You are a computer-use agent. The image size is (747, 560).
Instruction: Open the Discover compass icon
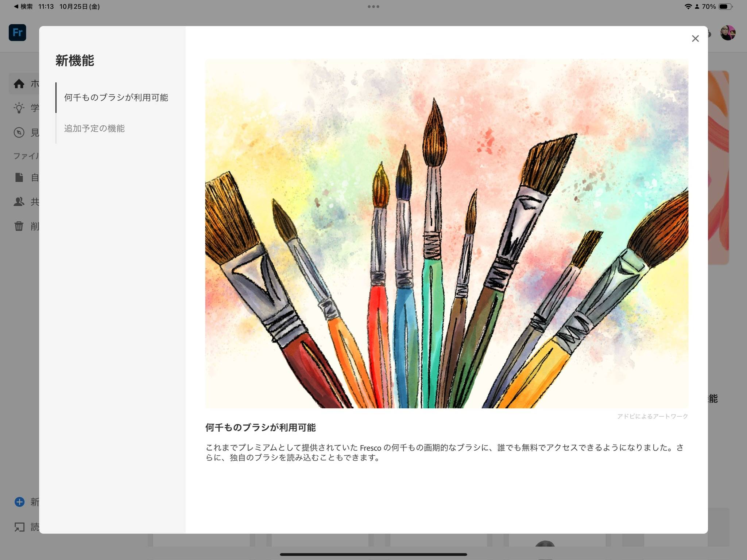pyautogui.click(x=19, y=132)
